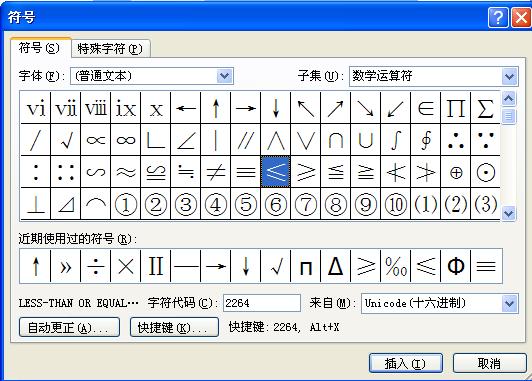Click symbol grid scrollbar up arrow

(508, 99)
